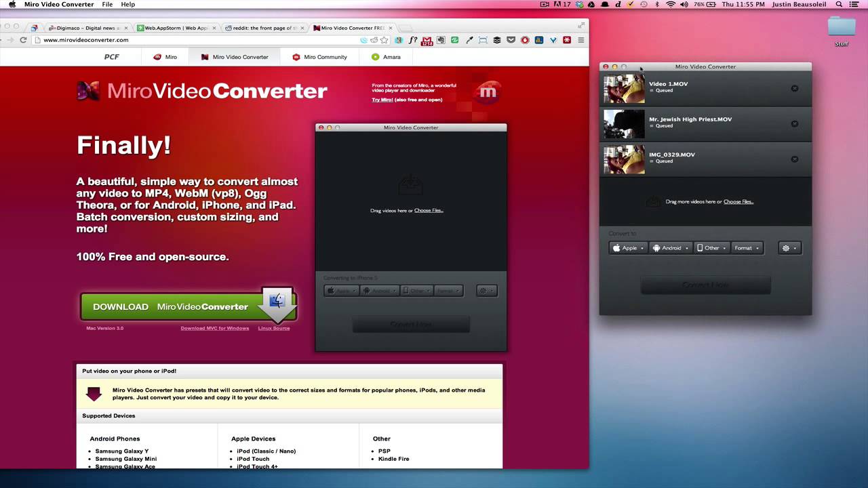Open the Other devices dropdown

711,248
